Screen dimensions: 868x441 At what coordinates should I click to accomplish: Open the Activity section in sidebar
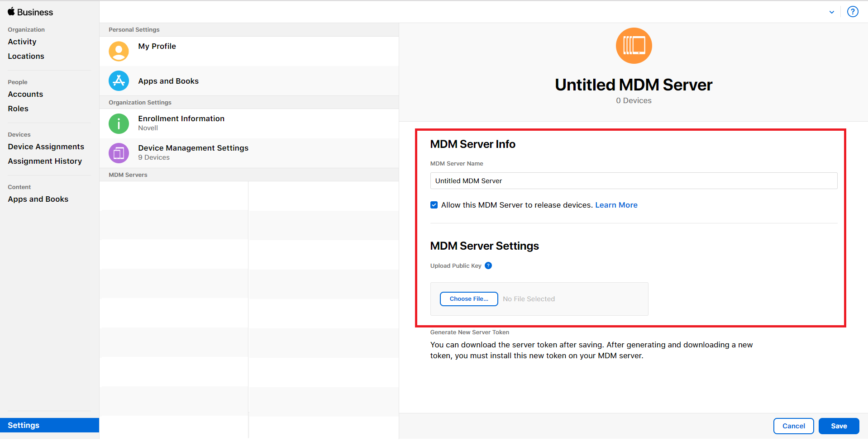click(22, 42)
